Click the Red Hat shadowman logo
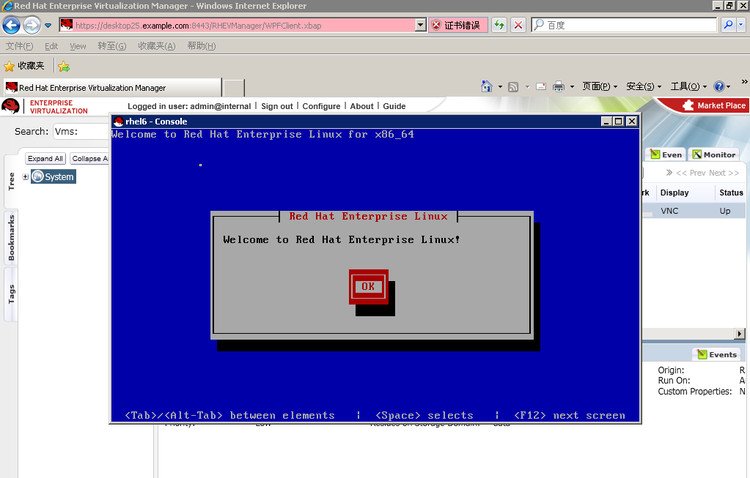Screen dimensions: 750x478 pyautogui.click(x=10, y=106)
